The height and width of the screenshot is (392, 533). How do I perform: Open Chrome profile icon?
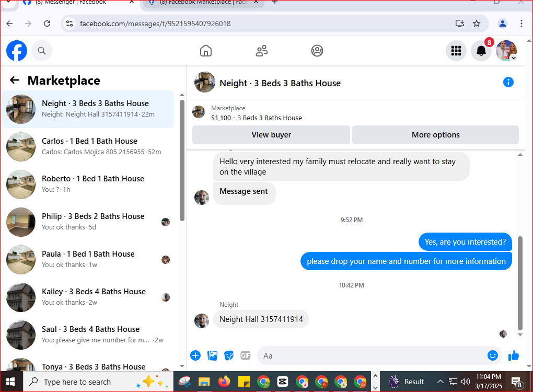(x=502, y=24)
